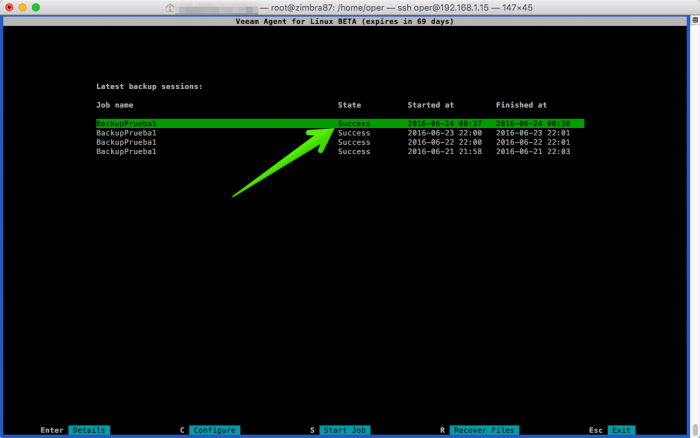This screenshot has width=700, height=438.
Task: Open the Configure option
Action: 214,430
